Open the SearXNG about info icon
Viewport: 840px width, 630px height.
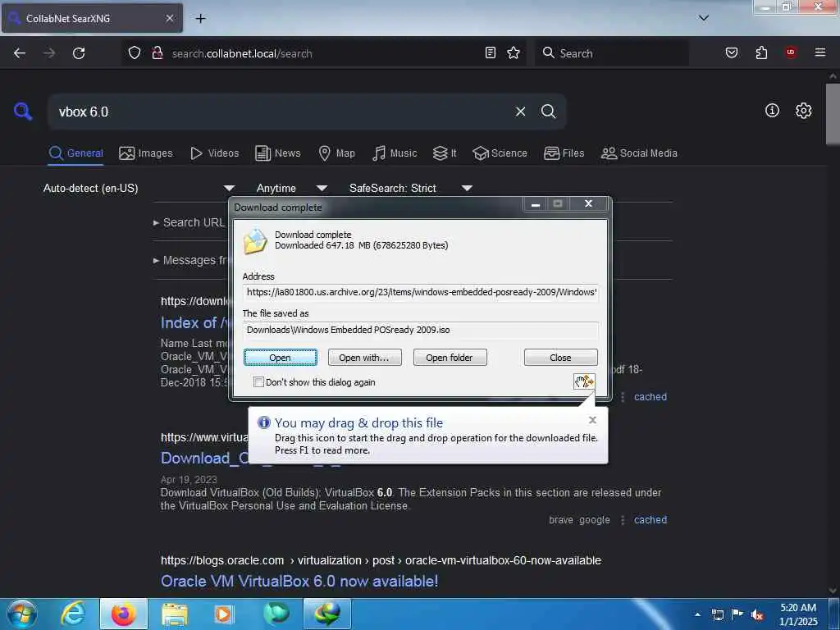tap(772, 111)
